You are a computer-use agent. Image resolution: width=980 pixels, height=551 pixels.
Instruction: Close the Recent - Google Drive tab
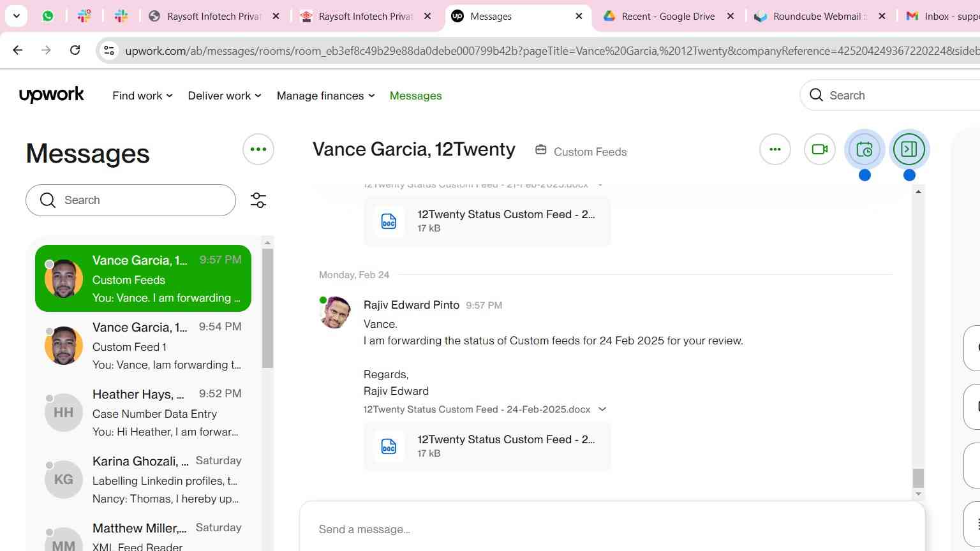pyautogui.click(x=731, y=16)
